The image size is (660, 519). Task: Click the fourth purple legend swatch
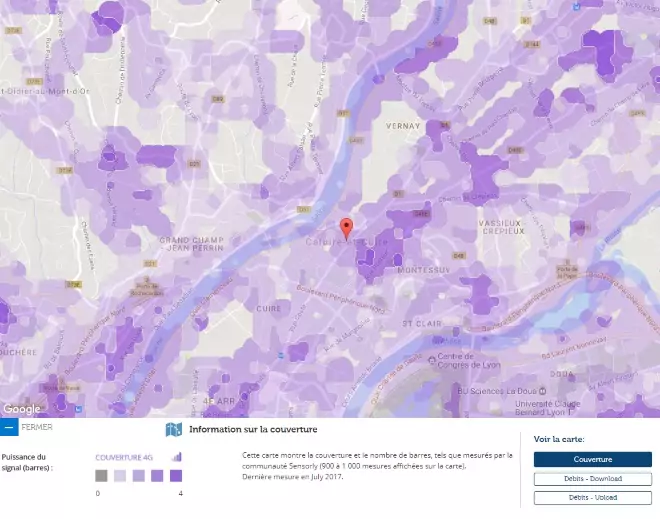coord(157,476)
